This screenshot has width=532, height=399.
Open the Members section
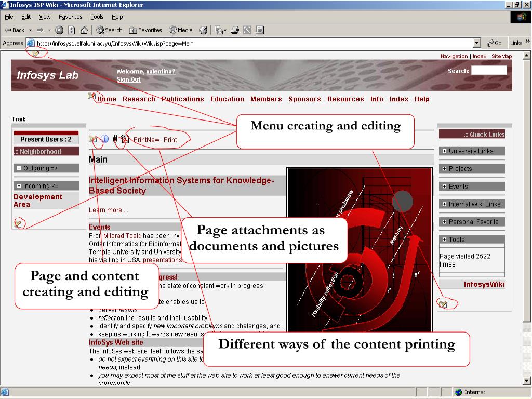[x=266, y=99]
